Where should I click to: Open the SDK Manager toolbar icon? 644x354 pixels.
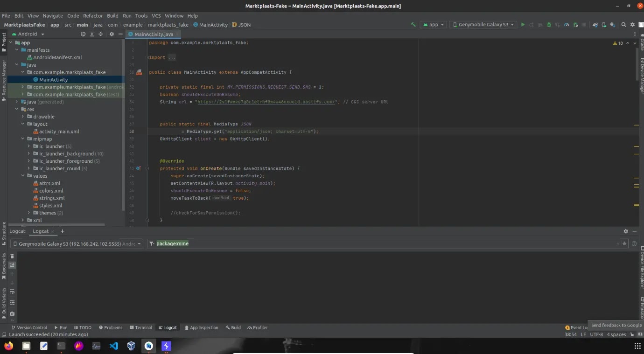coord(612,25)
